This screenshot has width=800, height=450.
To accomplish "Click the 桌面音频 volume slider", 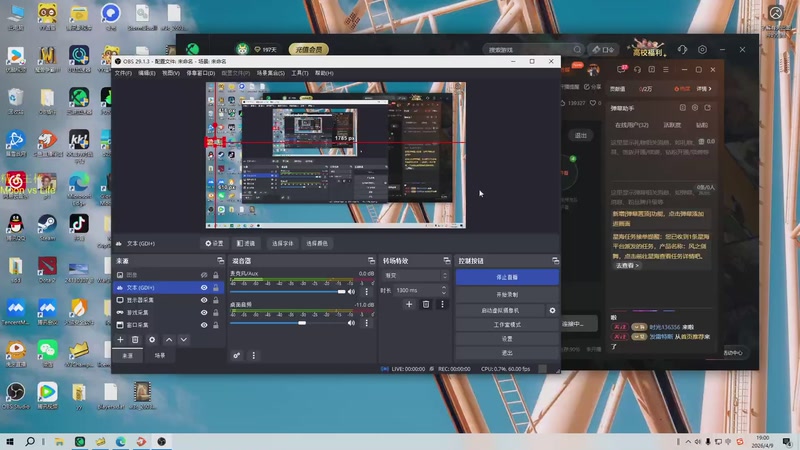I will tap(288, 323).
